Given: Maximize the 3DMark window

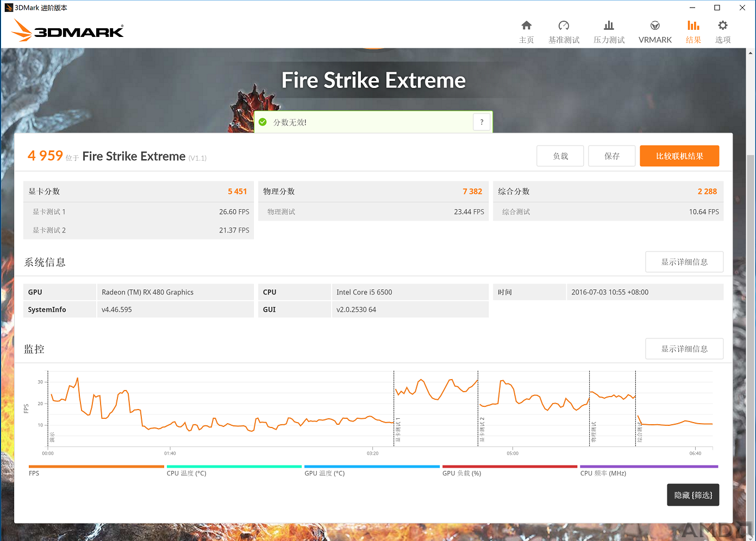Looking at the screenshot, I should tap(717, 8).
